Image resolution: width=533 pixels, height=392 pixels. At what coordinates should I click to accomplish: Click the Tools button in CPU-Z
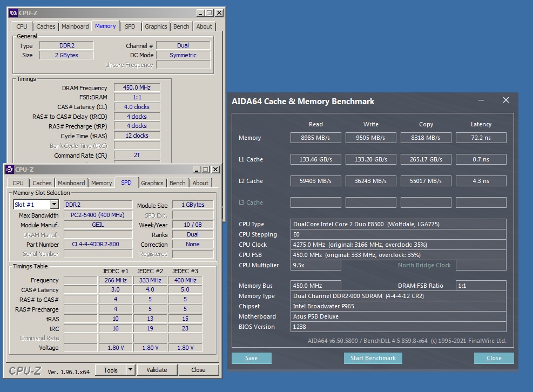[x=111, y=370]
